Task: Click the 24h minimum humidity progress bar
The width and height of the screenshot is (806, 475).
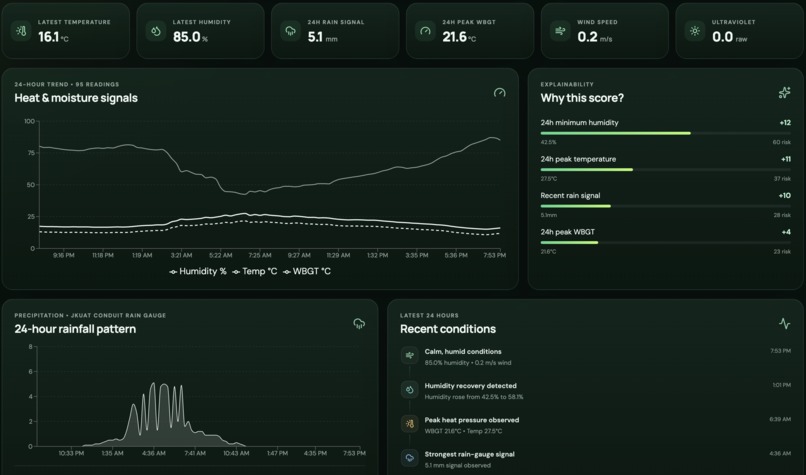Action: click(666, 133)
